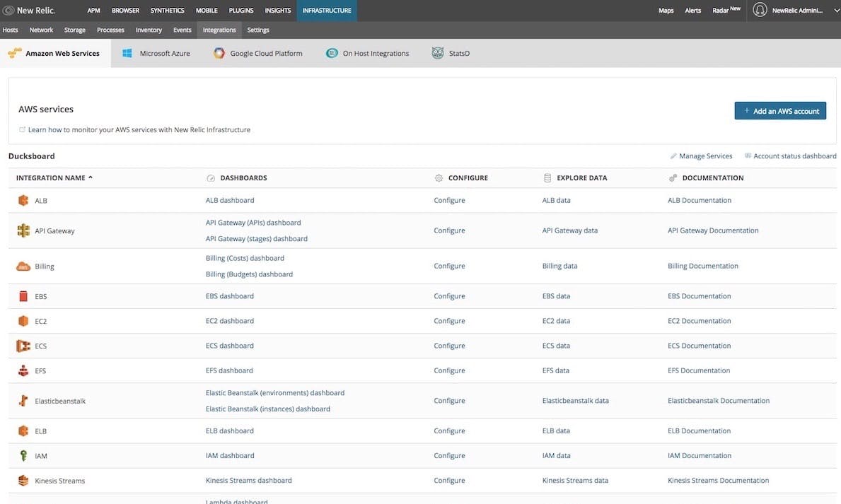The image size is (841, 504).
Task: Open Kinesis Streams dashboard link
Action: [249, 481]
